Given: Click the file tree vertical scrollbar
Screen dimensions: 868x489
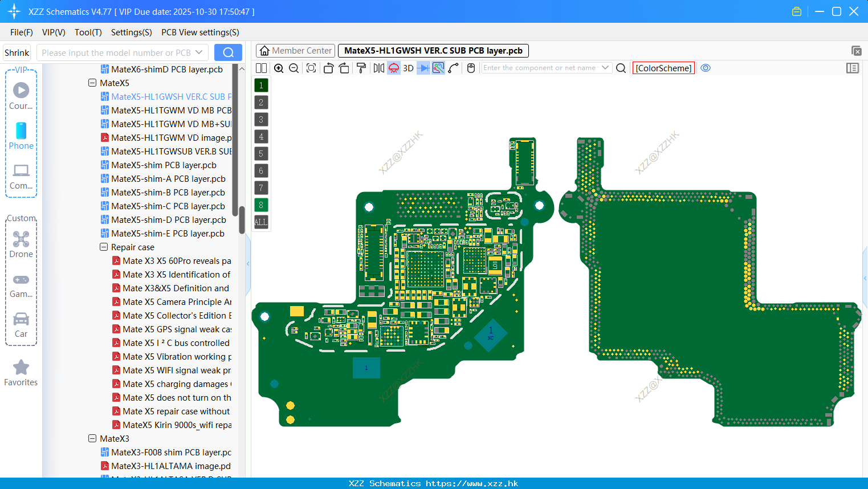Looking at the screenshot, I should tap(242, 219).
